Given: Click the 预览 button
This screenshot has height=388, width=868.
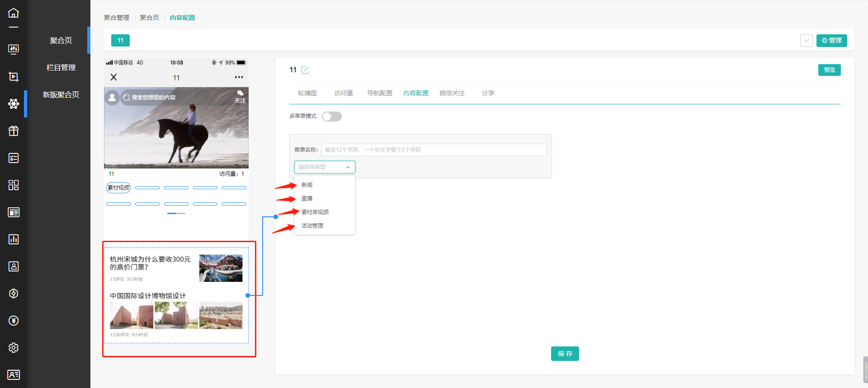Looking at the screenshot, I should 830,70.
